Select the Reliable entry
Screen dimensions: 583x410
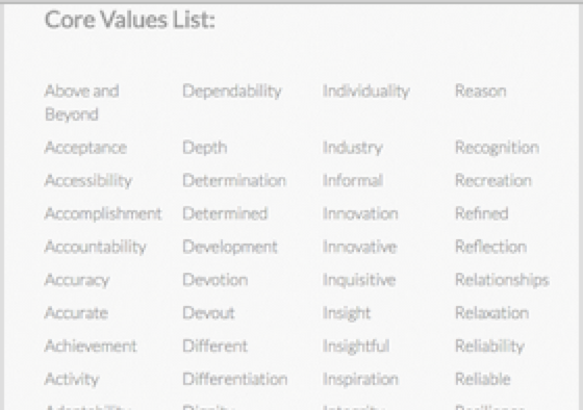(x=483, y=379)
